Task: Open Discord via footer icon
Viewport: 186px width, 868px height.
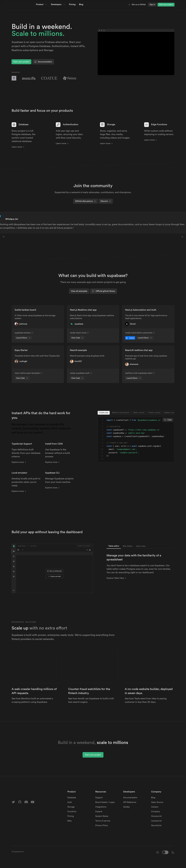Action: coord(26,802)
